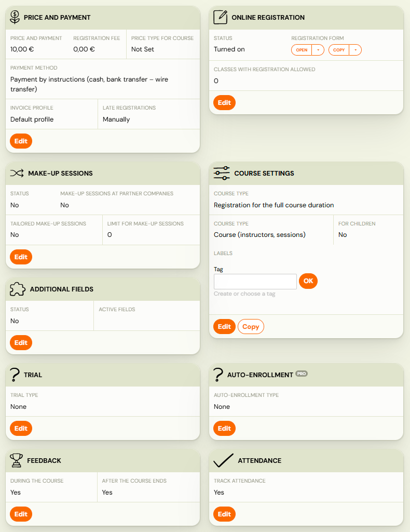Edit the Auto-Enrollment section
This screenshot has height=532, width=410.
(x=224, y=429)
